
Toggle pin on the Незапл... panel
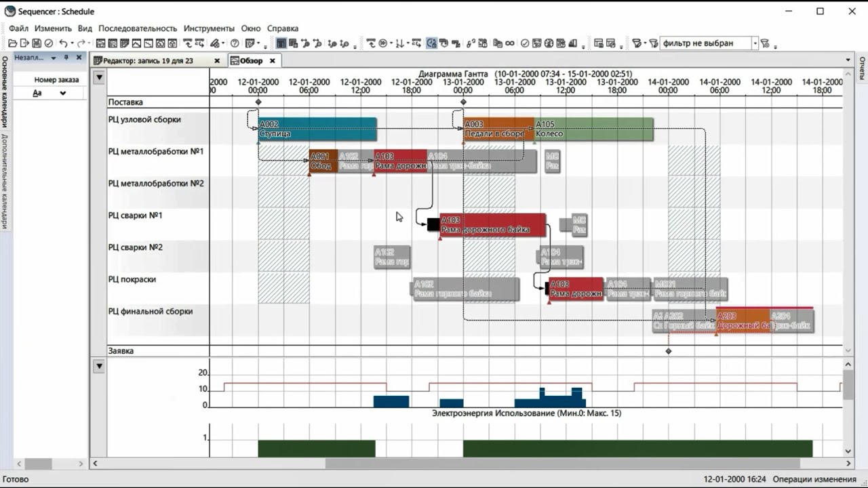[x=66, y=58]
